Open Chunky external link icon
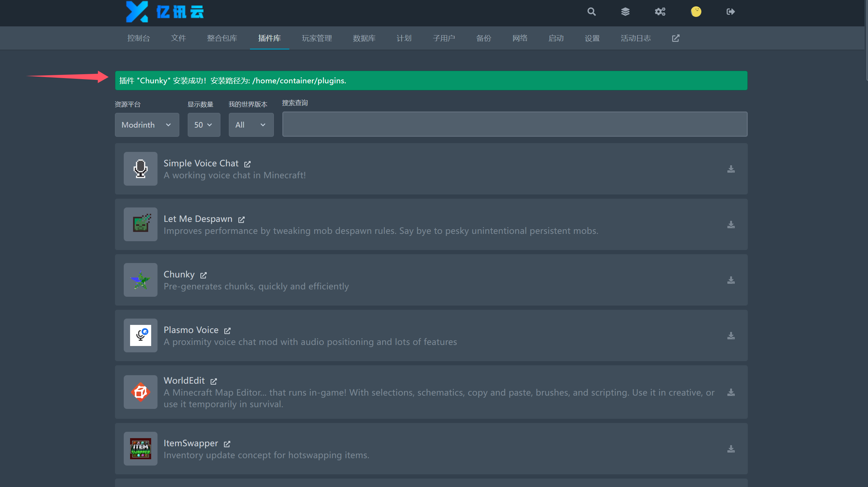Screen dimensions: 868x487 click(x=204, y=275)
